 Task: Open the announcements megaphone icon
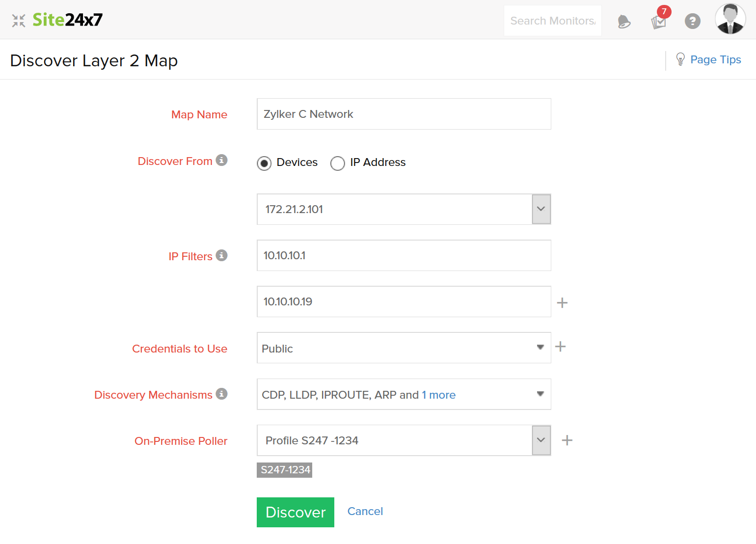(x=624, y=22)
